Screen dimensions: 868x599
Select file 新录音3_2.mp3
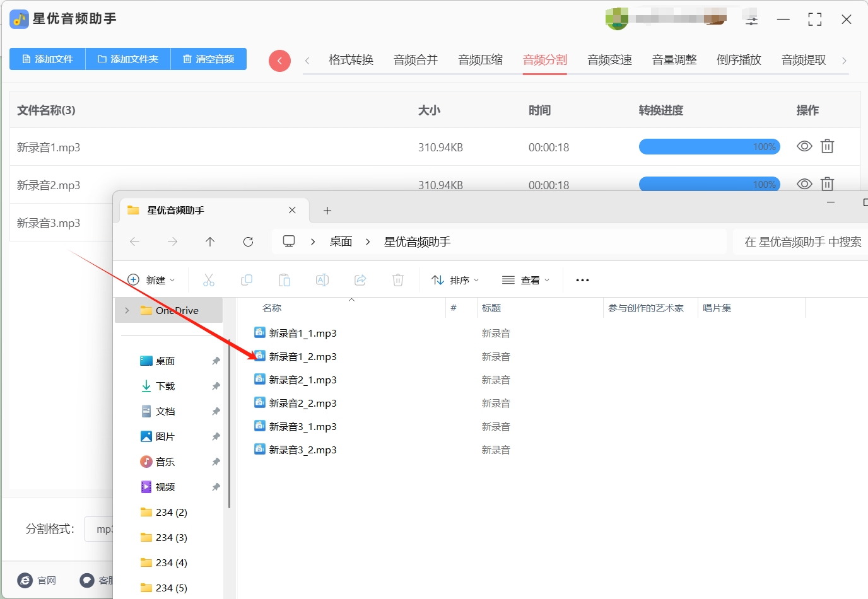(295, 450)
